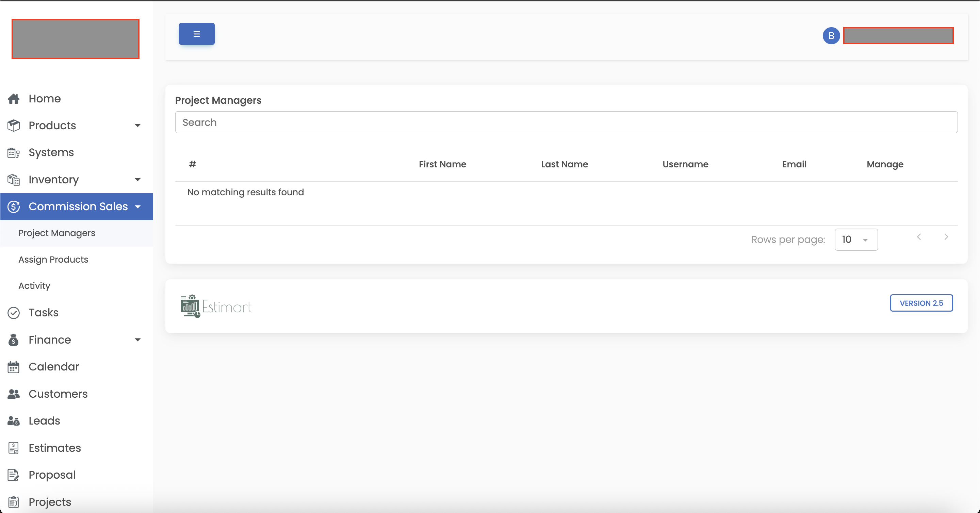Select the Products box icon
Screen dimensions: 980x513
[x=14, y=126]
